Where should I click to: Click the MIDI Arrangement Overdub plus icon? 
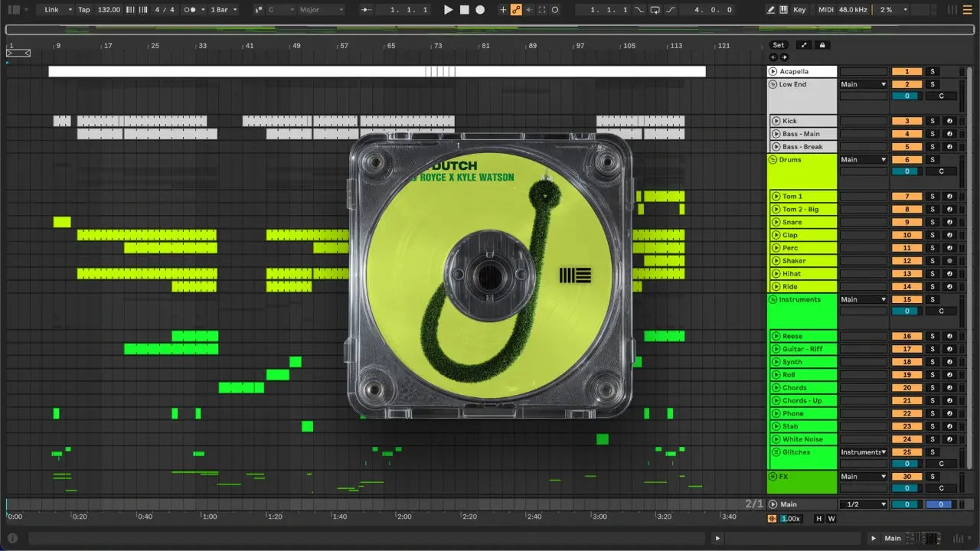click(503, 10)
